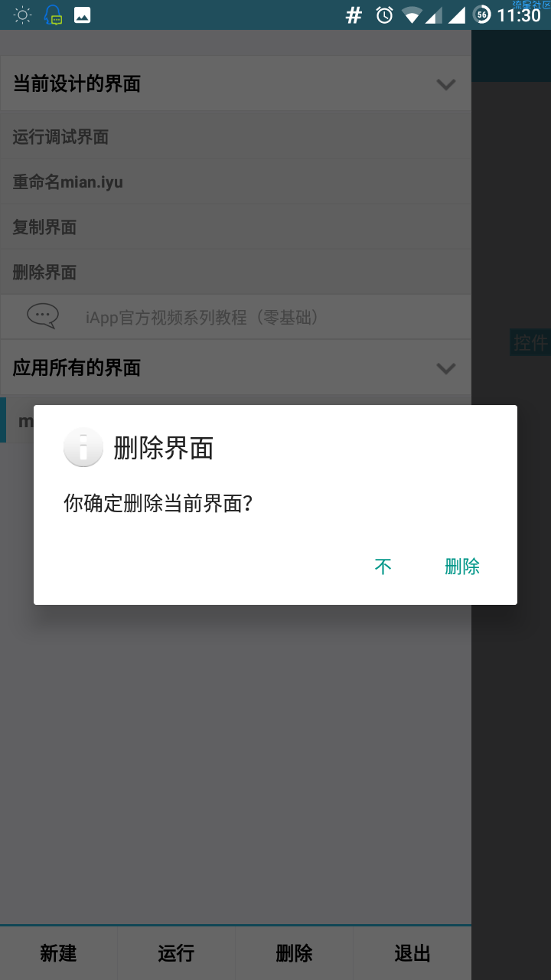Open the chat bubble icon beside the iApp tutorial
Image resolution: width=551 pixels, height=980 pixels.
(x=43, y=316)
